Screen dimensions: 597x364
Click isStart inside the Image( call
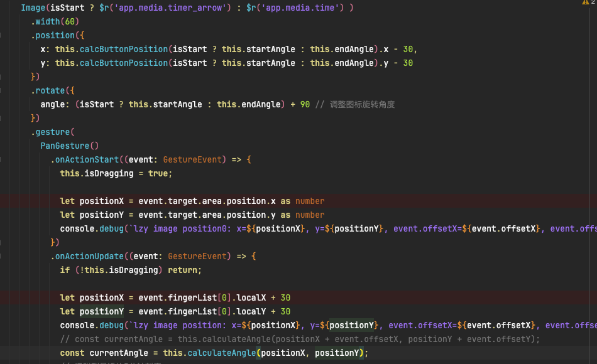coord(67,8)
